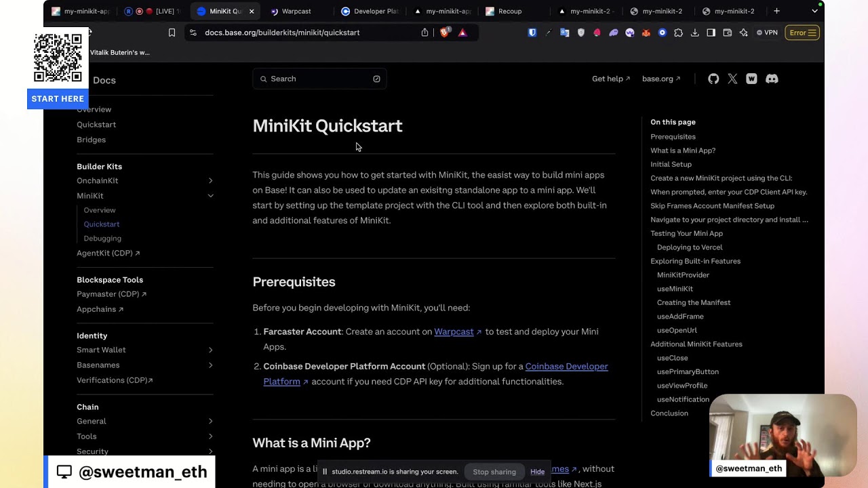Switch to the Recoup browser tab
This screenshot has width=868, height=488.
pos(509,12)
